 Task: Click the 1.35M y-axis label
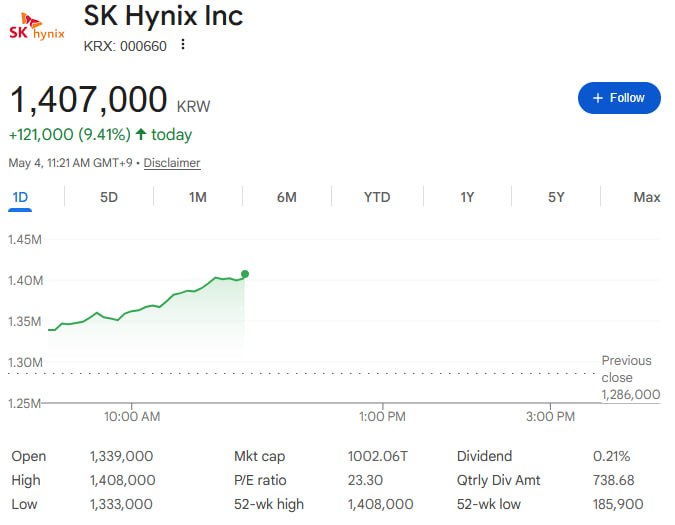[25, 322]
